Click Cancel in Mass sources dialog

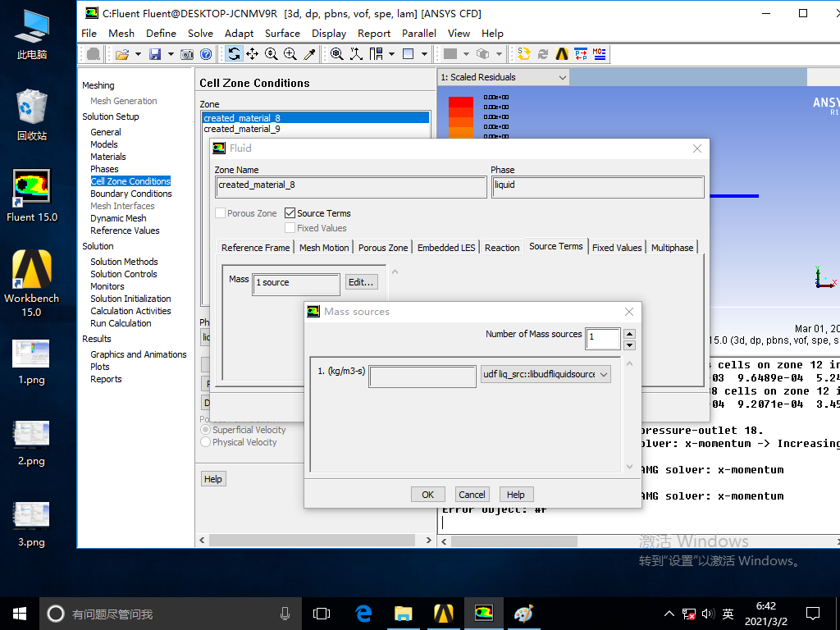pyautogui.click(x=472, y=495)
